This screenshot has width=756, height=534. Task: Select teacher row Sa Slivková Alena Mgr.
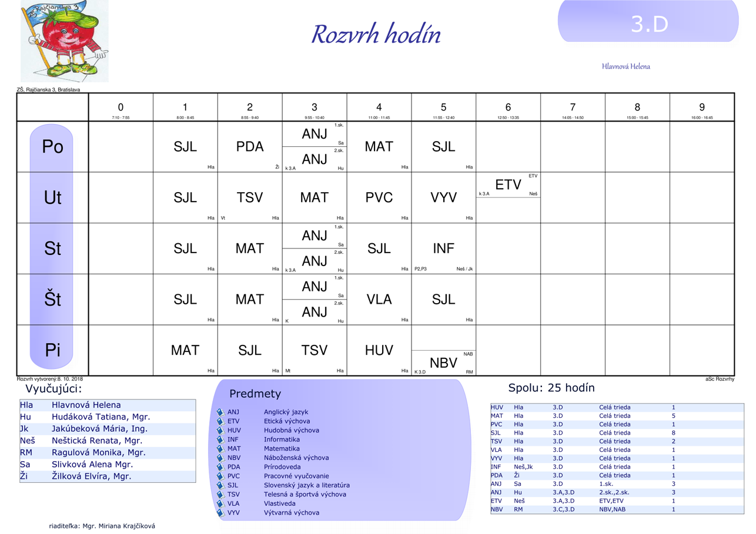pyautogui.click(x=108, y=465)
